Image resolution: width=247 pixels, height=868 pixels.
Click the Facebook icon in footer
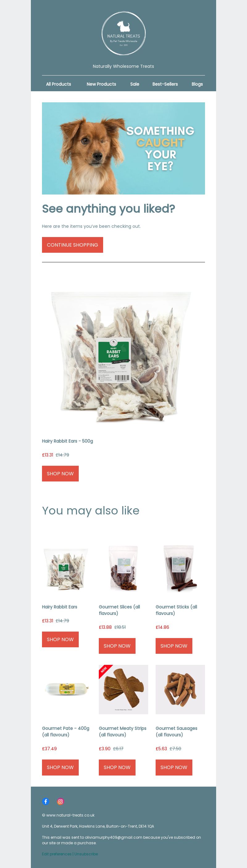click(46, 801)
